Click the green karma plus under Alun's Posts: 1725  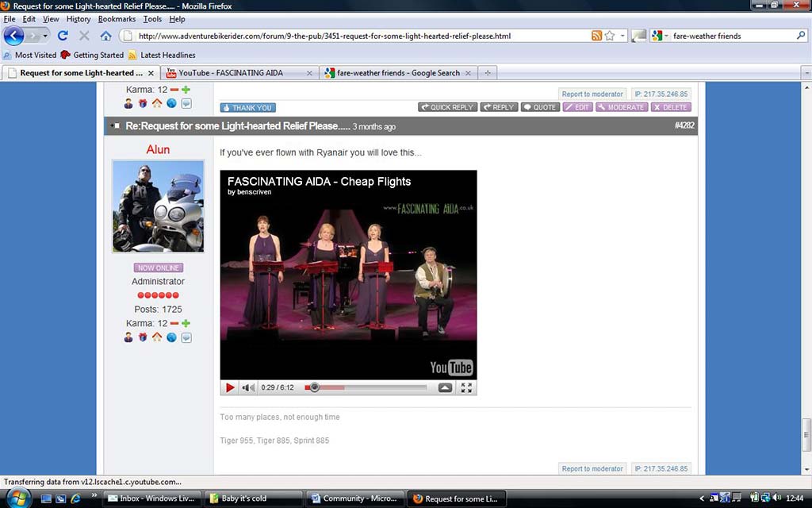point(186,324)
